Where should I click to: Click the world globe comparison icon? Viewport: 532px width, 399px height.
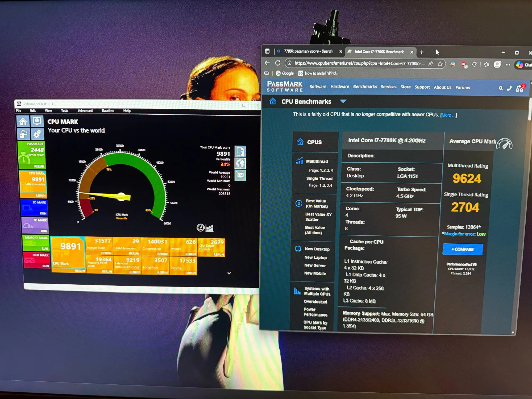[x=240, y=163]
